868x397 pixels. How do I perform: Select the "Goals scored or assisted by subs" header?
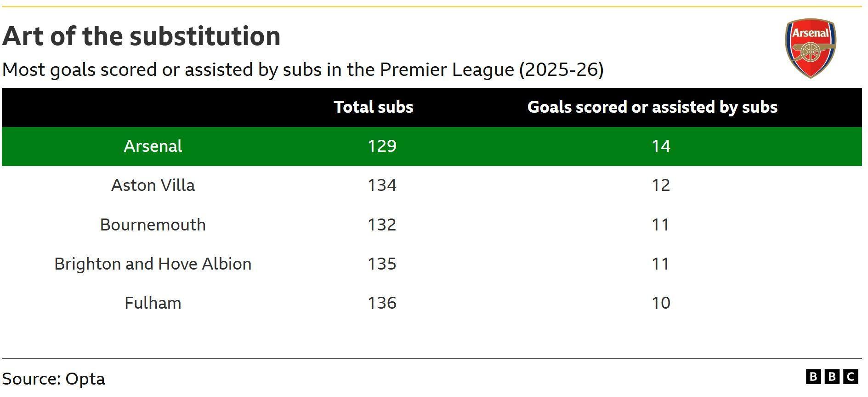[x=652, y=107]
